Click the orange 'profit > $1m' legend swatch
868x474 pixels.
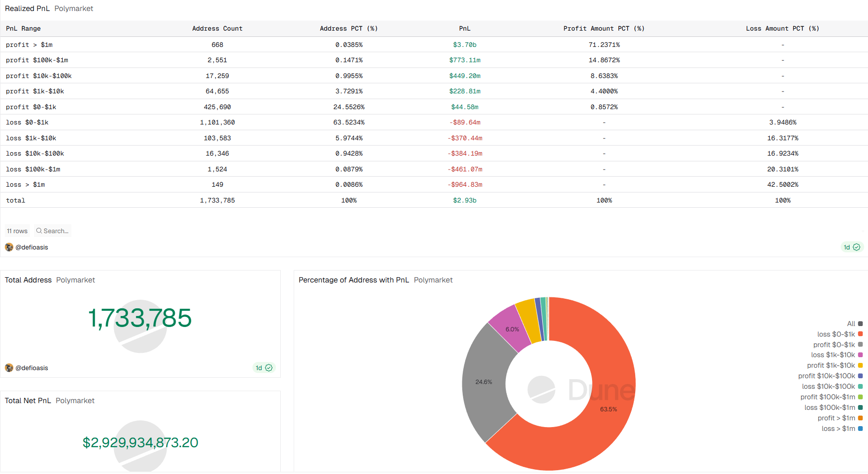860,418
